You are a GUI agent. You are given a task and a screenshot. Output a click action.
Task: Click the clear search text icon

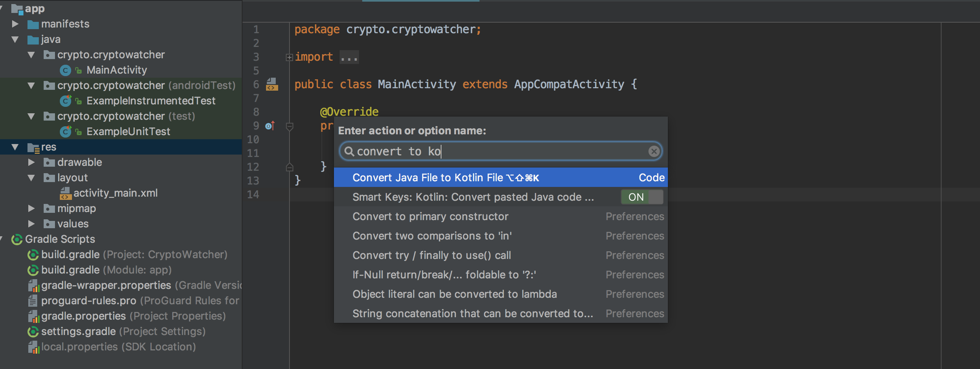(653, 151)
